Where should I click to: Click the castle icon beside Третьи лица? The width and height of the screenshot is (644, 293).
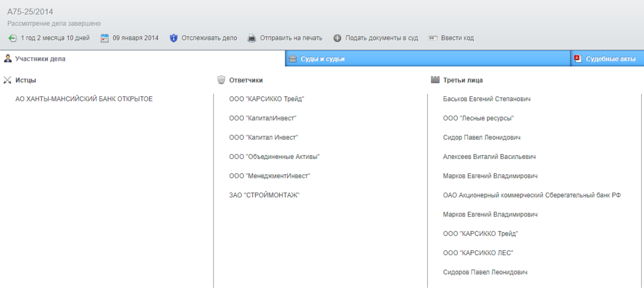point(435,80)
